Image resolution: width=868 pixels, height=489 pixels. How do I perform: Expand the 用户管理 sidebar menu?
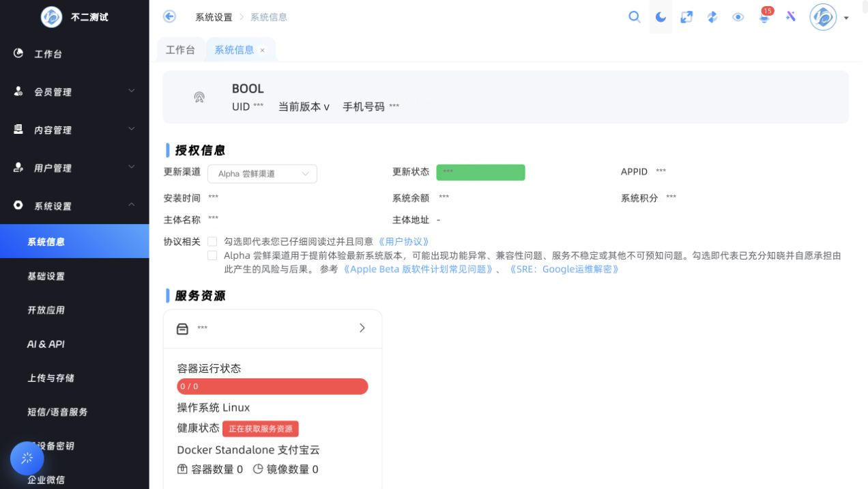tap(74, 168)
